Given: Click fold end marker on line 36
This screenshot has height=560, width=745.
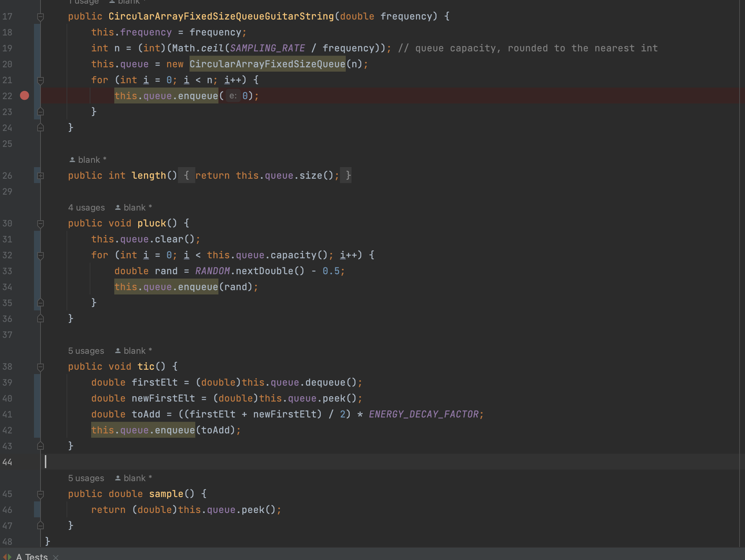Looking at the screenshot, I should coord(41,319).
